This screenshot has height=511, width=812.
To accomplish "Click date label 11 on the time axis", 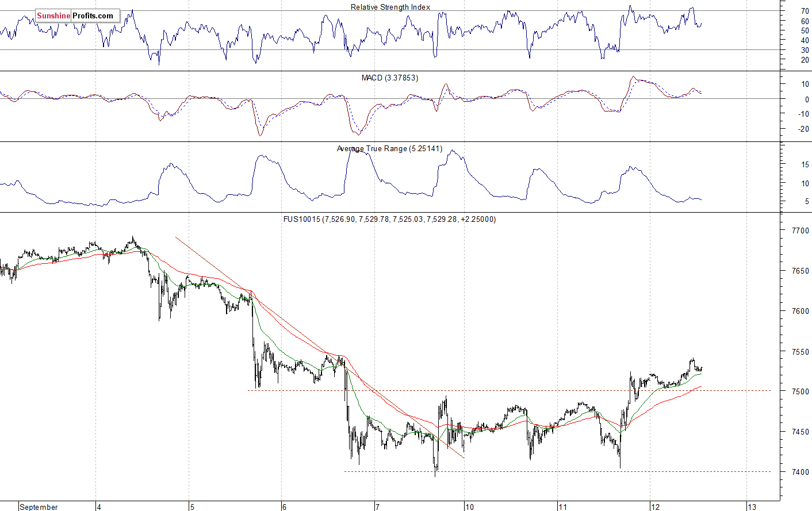I will tap(562, 507).
